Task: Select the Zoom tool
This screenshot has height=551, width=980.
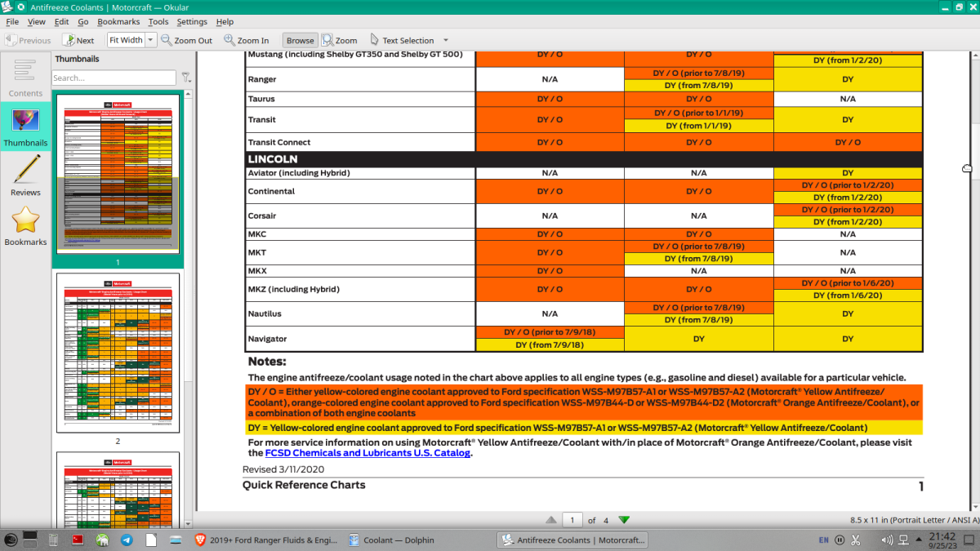Action: tap(340, 40)
